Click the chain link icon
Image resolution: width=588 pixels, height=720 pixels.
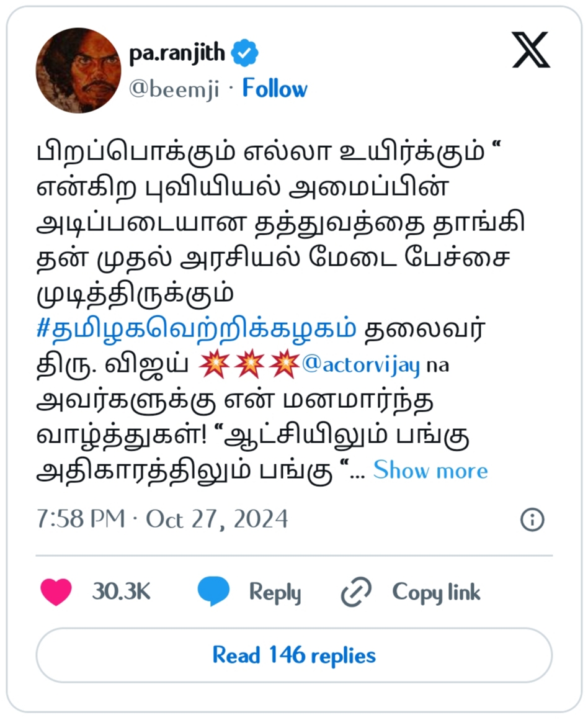[356, 592]
